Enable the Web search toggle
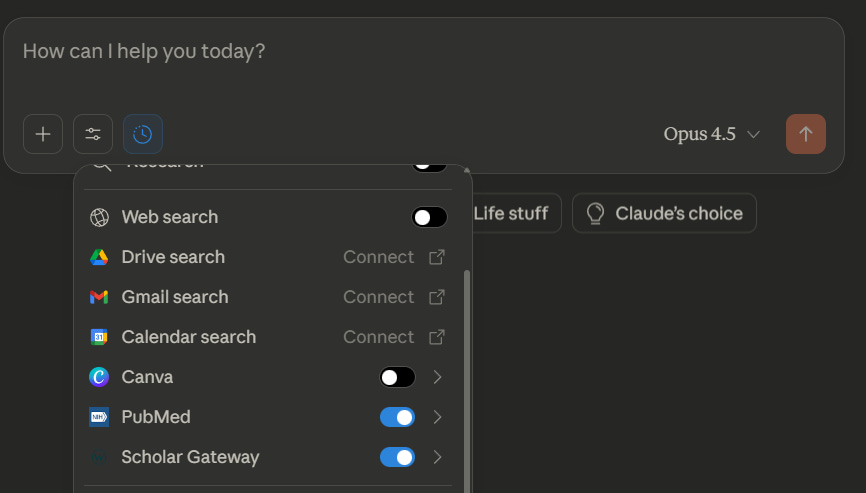The height and width of the screenshot is (493, 866). [429, 217]
